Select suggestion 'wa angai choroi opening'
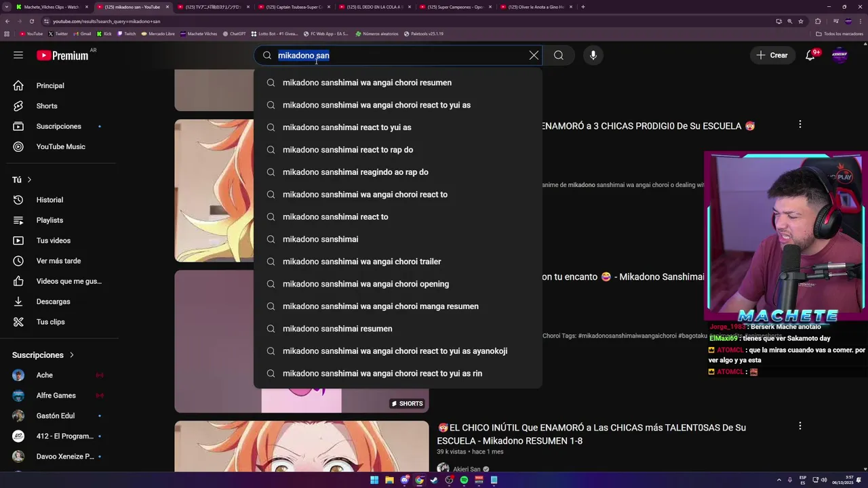Image resolution: width=868 pixels, height=488 pixels. coord(398,284)
